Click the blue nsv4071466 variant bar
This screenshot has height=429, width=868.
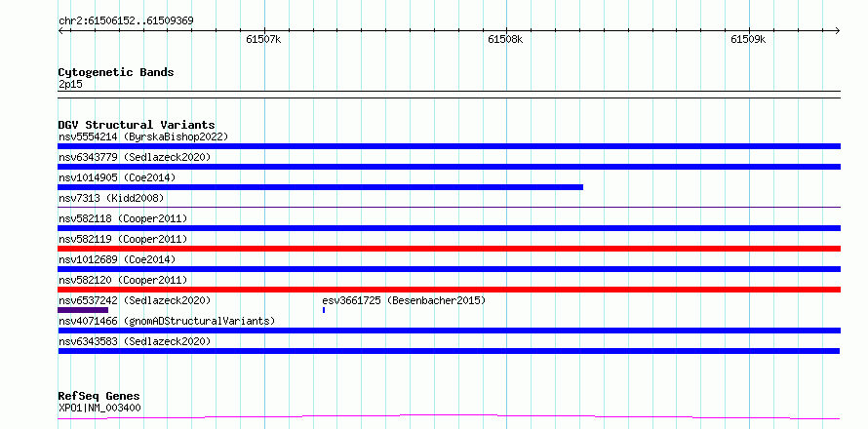click(449, 331)
